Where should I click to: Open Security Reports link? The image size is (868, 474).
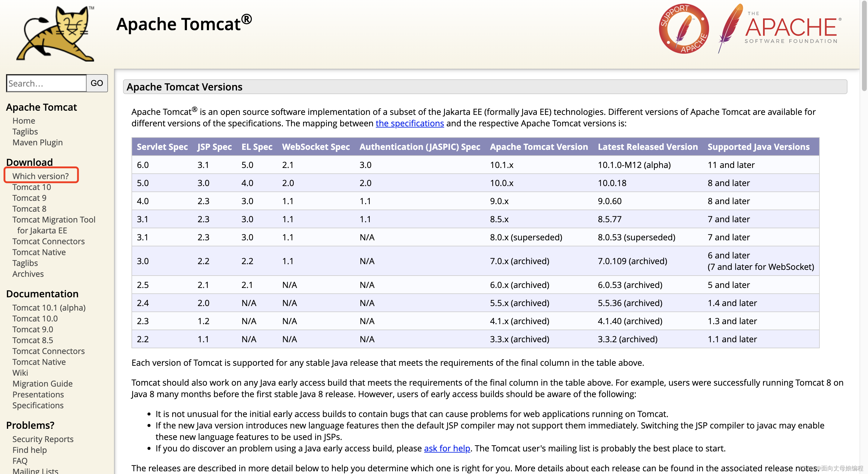[43, 439]
